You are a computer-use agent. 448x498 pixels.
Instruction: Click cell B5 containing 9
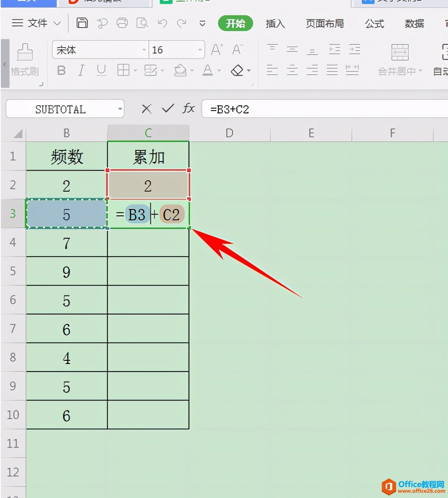[67, 271]
